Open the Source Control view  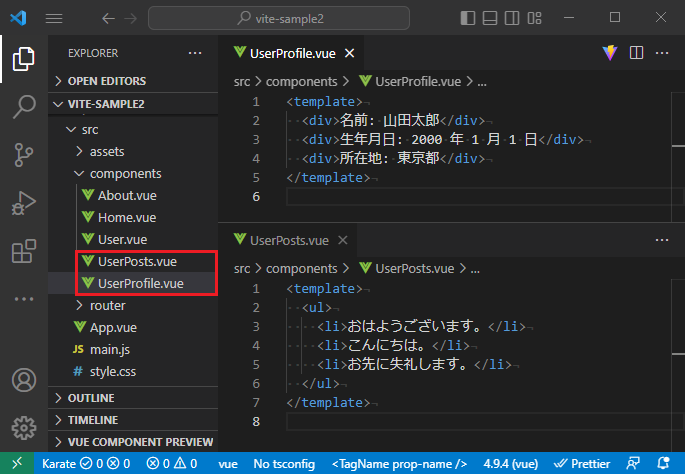[x=24, y=155]
